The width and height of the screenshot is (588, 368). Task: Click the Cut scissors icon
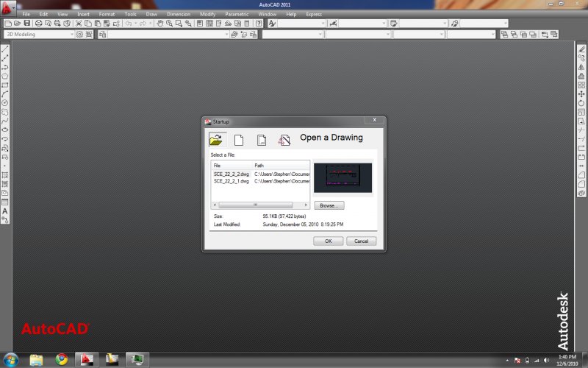79,24
